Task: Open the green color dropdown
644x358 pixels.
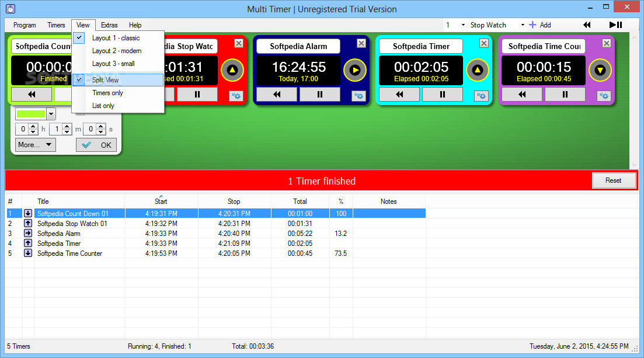Action: tap(51, 114)
